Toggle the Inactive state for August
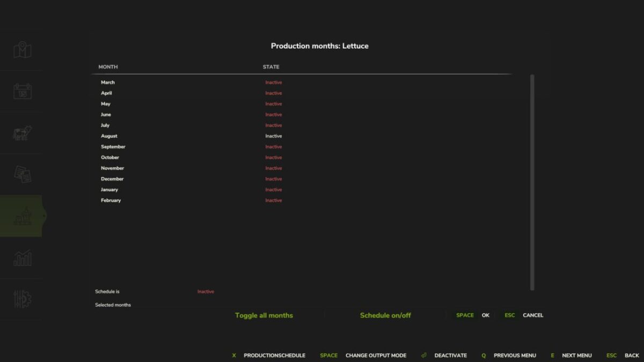The height and width of the screenshot is (362, 644). tap(273, 136)
